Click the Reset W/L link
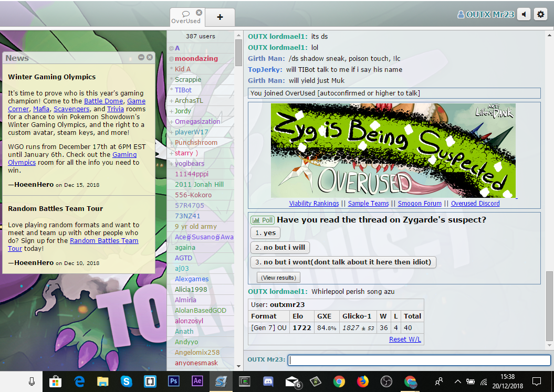The height and width of the screenshot is (392, 554). click(405, 340)
